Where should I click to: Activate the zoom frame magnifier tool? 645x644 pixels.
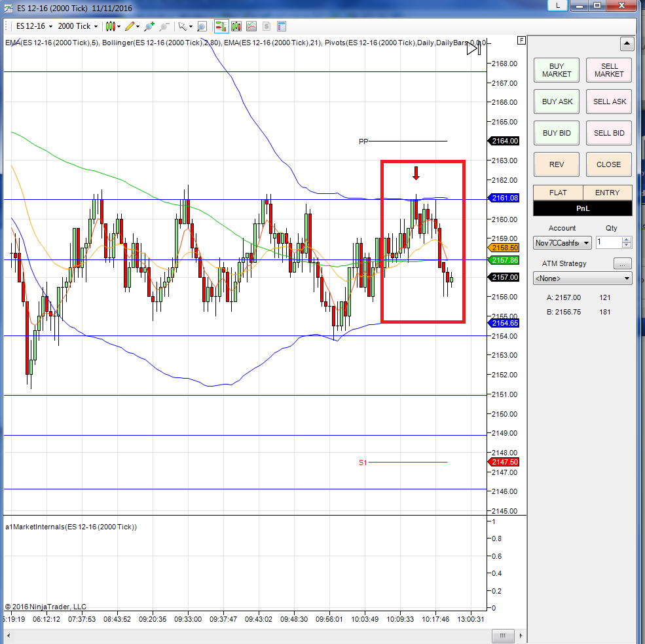tap(202, 27)
